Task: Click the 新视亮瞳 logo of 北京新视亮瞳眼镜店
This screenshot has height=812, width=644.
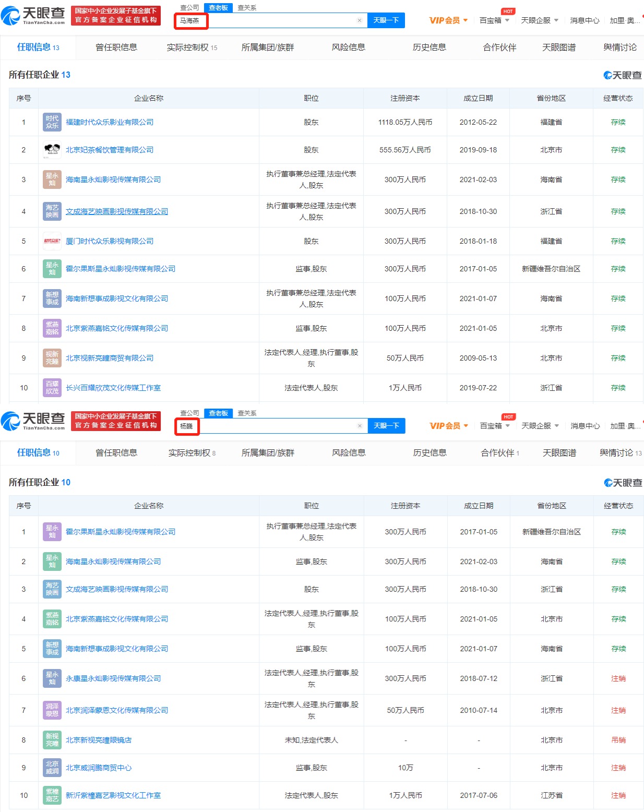Action: point(52,740)
